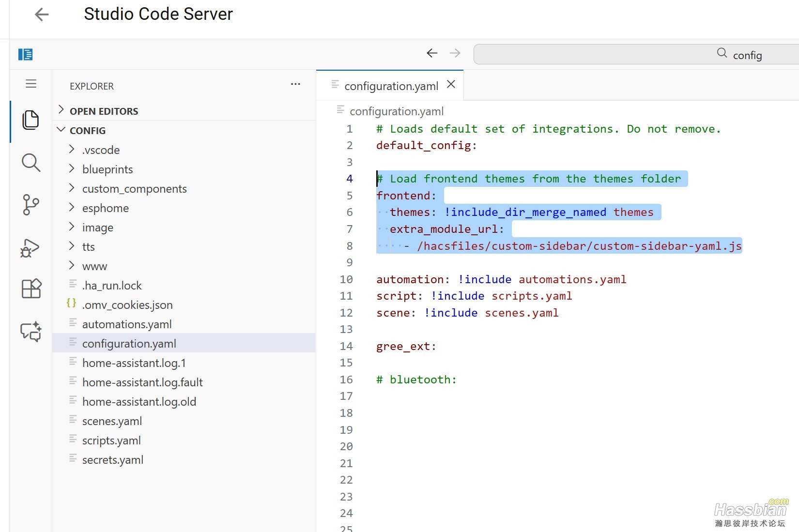Screen dimensions: 799x532
Task: Collapse the CONFIG folder section
Action: [x=87, y=131]
